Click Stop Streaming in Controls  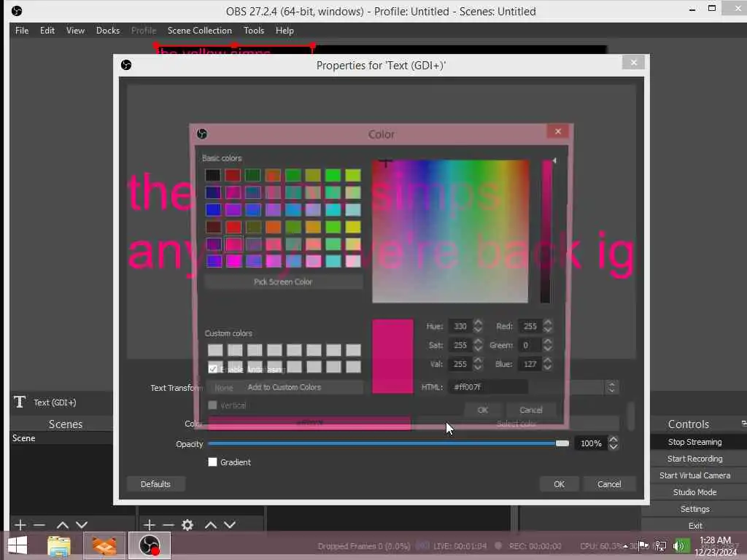pyautogui.click(x=694, y=442)
